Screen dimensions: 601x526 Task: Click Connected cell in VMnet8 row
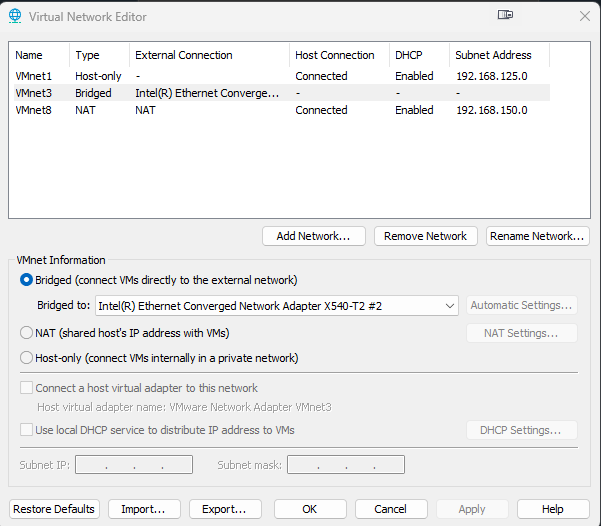(321, 110)
